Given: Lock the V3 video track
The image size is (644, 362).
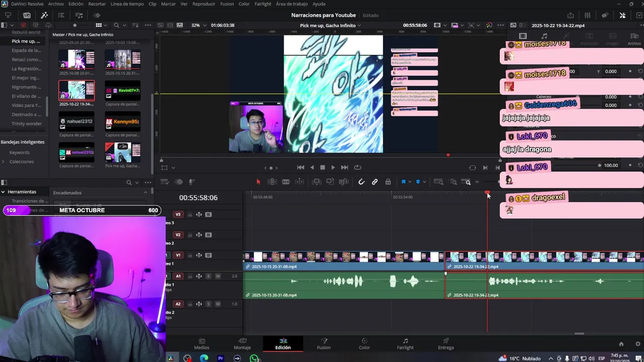Looking at the screenshot, I should [x=190, y=215].
